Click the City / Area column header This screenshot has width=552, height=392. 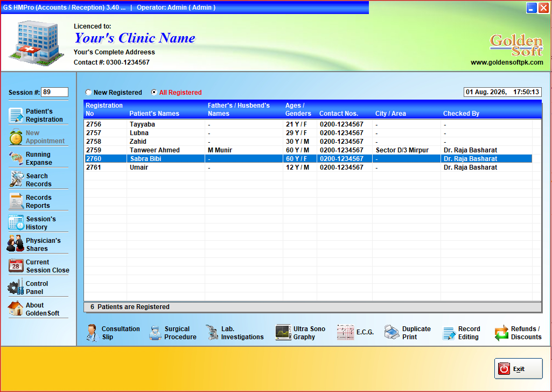point(390,114)
